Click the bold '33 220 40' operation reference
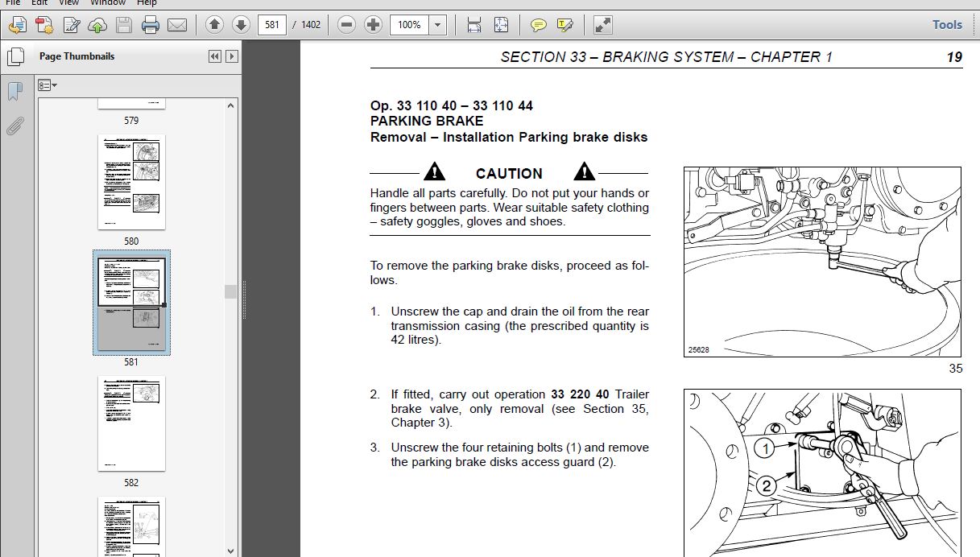This screenshot has height=557, width=980. pos(580,394)
